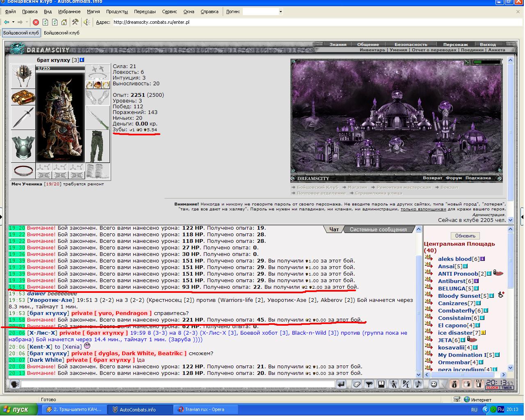Switch to Системные сообщения tab

point(378,230)
